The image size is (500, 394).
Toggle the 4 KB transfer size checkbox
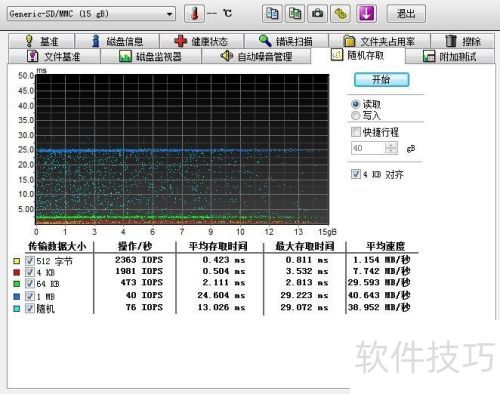pos(30,272)
